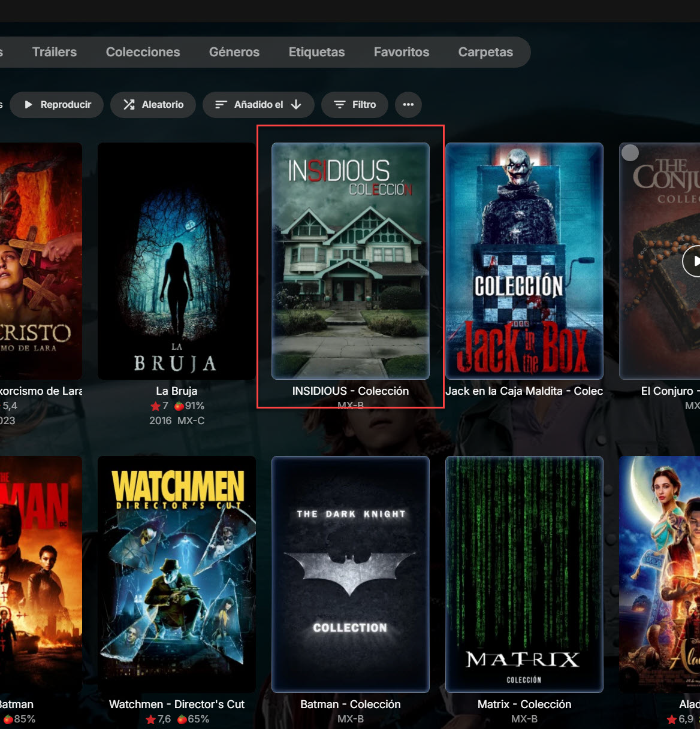Click Watchmen 65% tomato rating
This screenshot has height=729, width=700.
pyautogui.click(x=193, y=719)
